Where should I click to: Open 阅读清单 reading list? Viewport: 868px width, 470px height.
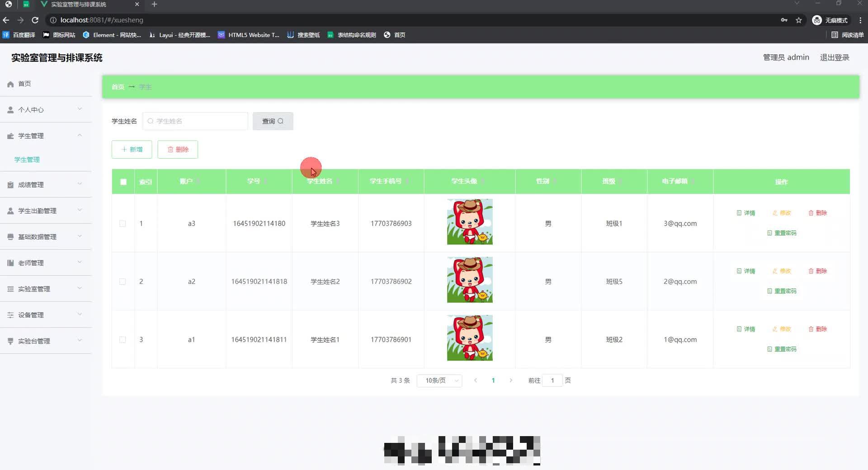pyautogui.click(x=847, y=35)
